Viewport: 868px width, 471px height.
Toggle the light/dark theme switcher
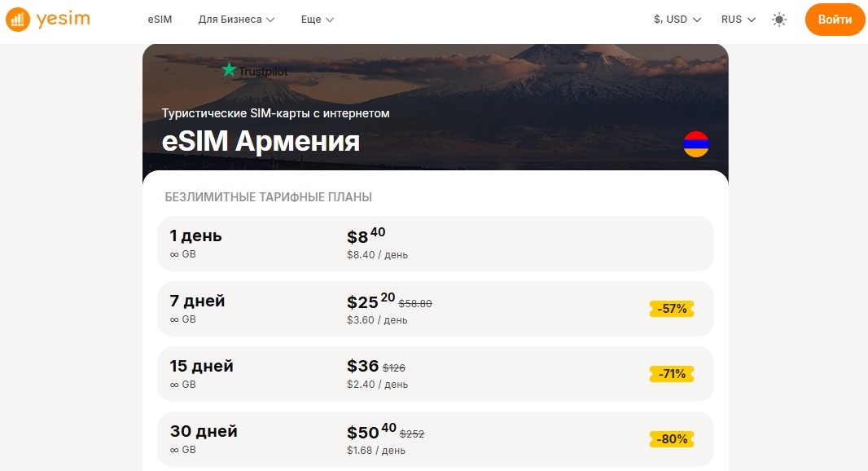coord(778,19)
